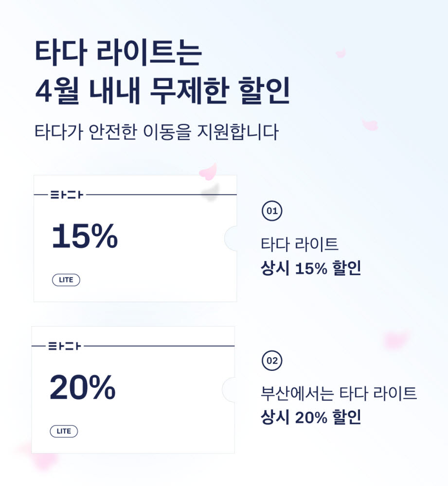Click the TADA logo on 15% coupon
This screenshot has height=486, width=448.
point(67,195)
